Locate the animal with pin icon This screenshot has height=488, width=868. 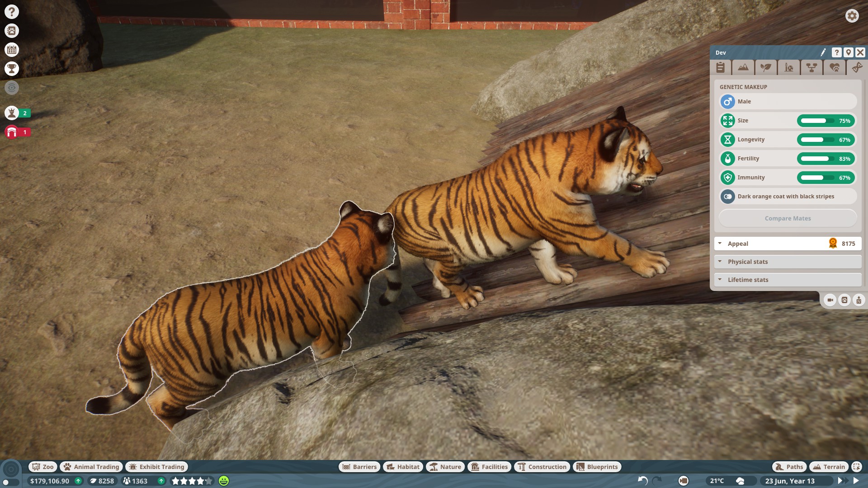click(849, 52)
